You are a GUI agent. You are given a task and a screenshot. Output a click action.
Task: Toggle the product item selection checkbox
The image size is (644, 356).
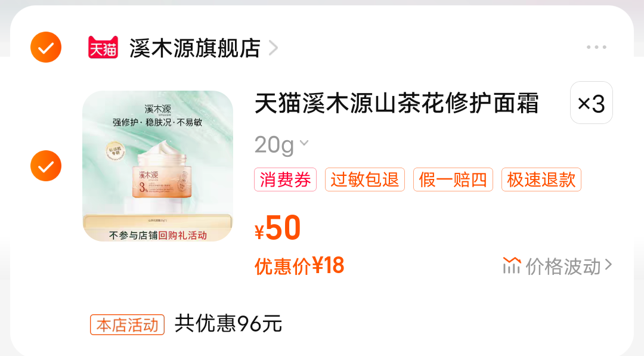(x=46, y=166)
